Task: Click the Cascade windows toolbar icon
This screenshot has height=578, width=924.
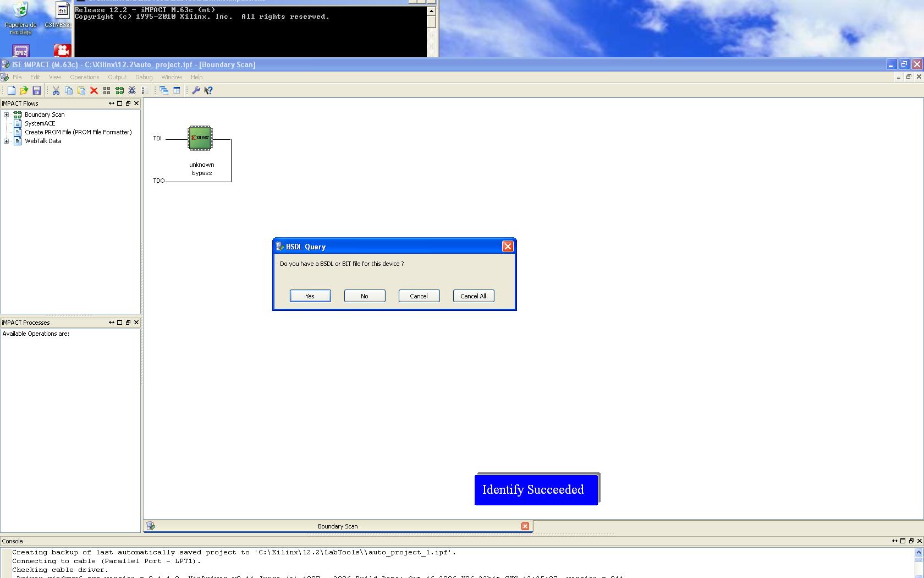Action: click(x=164, y=90)
